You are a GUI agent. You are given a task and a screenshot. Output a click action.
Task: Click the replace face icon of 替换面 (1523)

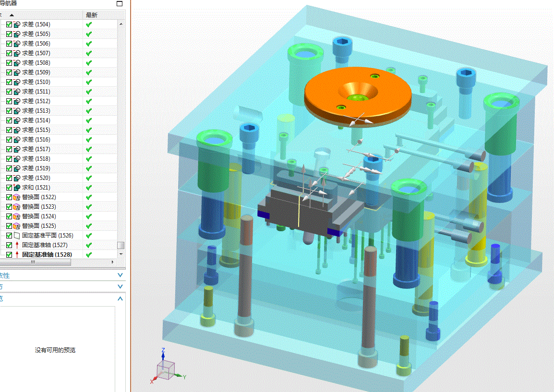coord(17,207)
